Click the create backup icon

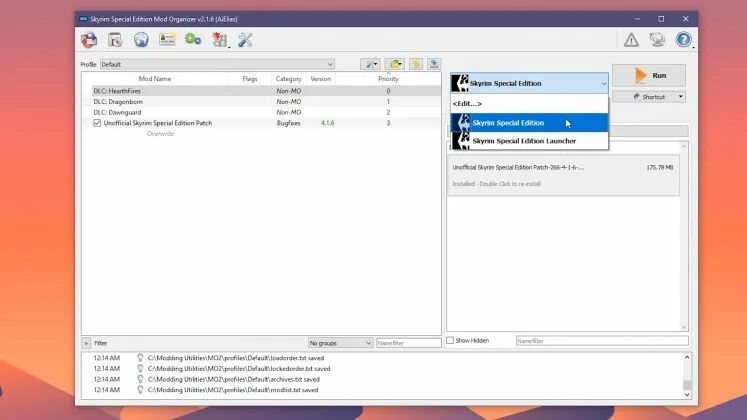point(434,64)
